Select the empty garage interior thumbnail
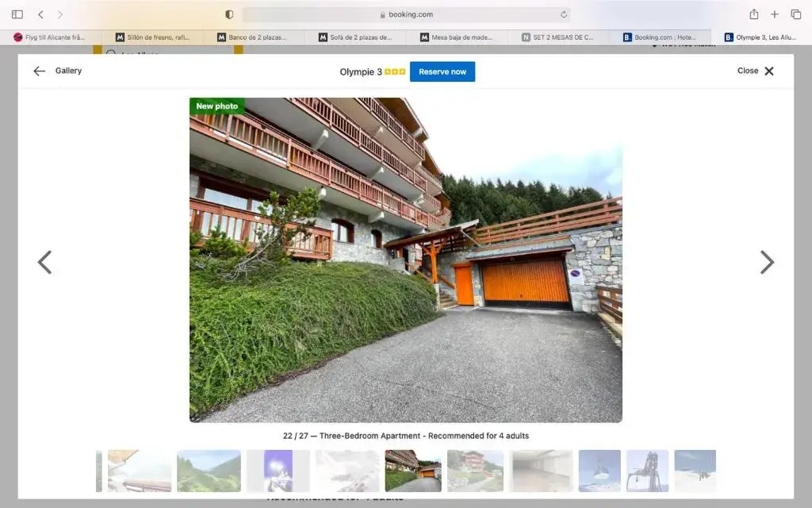 541,471
